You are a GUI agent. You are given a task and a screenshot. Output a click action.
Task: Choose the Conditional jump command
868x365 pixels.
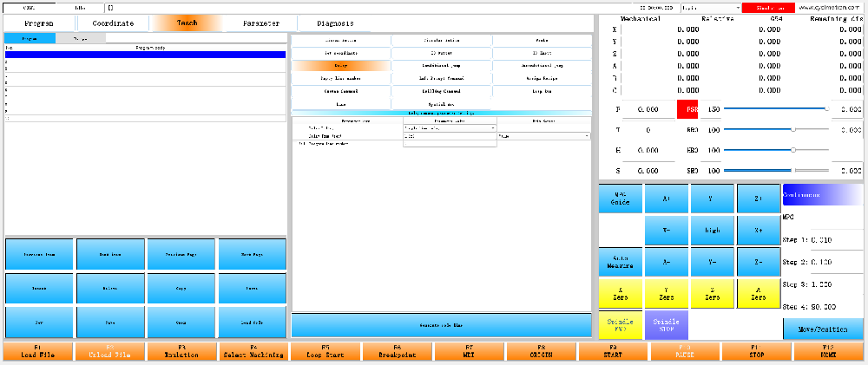click(441, 65)
